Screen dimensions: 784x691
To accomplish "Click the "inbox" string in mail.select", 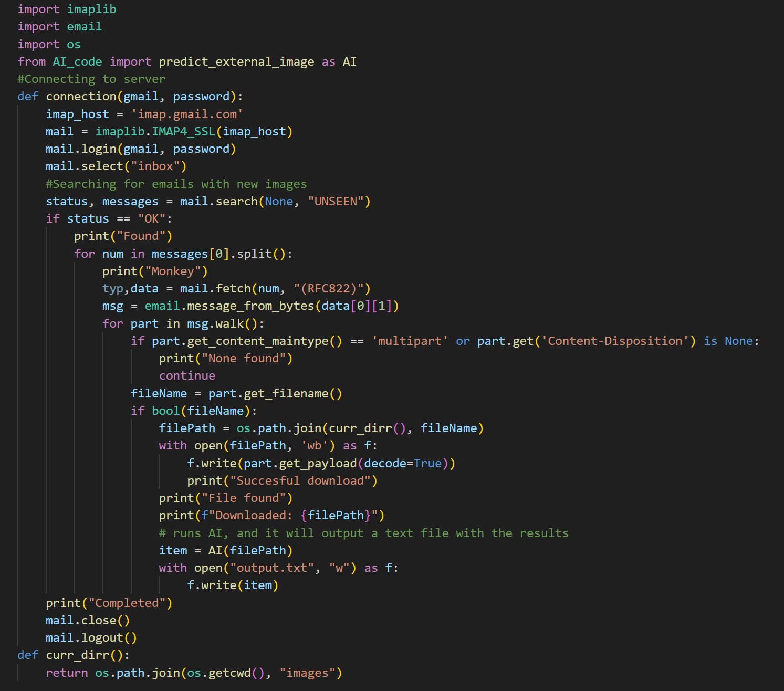I will coord(155,166).
